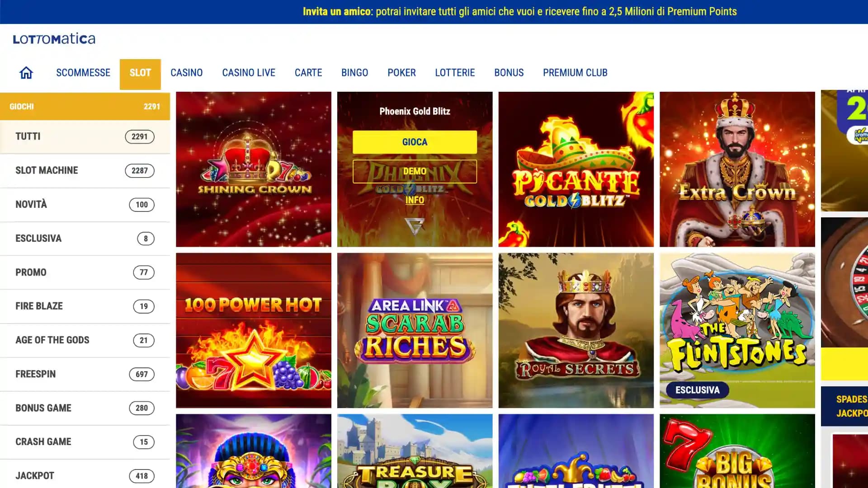
Task: Open the Invita un amico banner
Action: pos(520,11)
